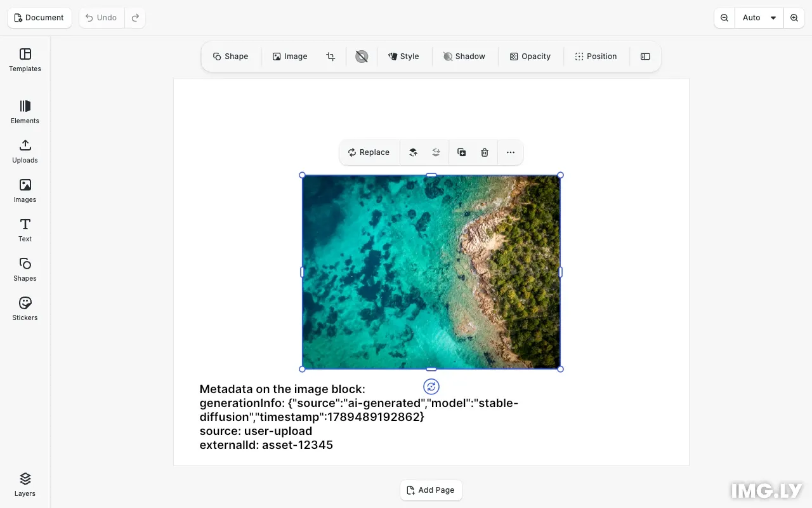Image resolution: width=812 pixels, height=508 pixels.
Task: Open the Shape options
Action: (x=230, y=57)
